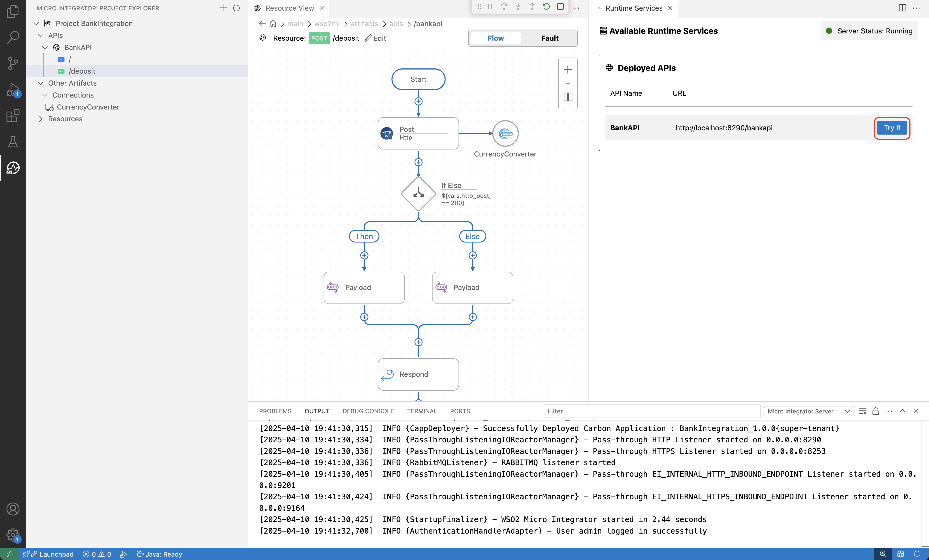Pause the debug session

coord(490,6)
